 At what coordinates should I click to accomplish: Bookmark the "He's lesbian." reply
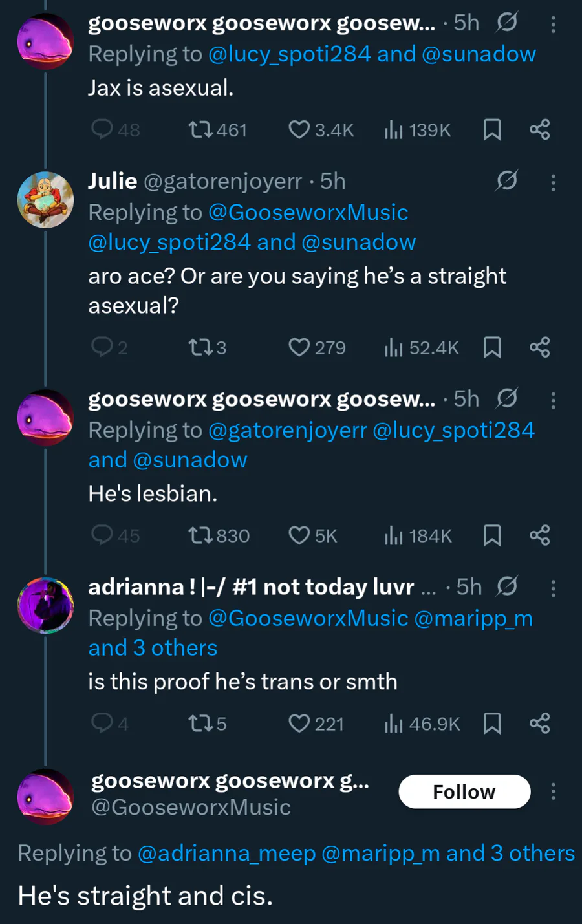[x=492, y=535]
